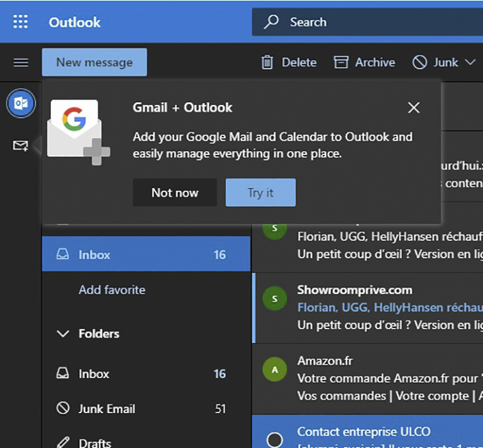Add a favorite folder via Add favorite link
Image resolution: width=483 pixels, height=448 pixels.
112,290
